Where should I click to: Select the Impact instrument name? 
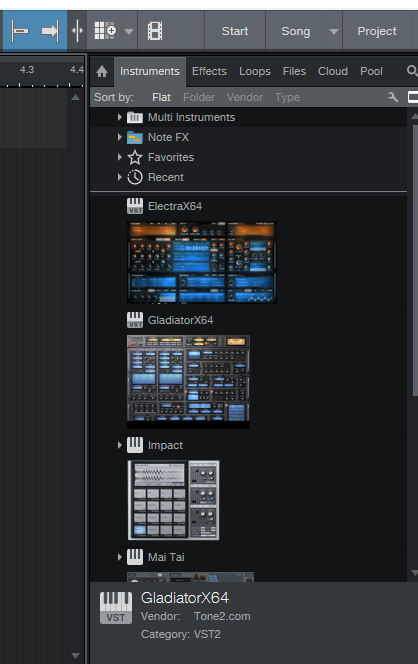[x=165, y=445]
